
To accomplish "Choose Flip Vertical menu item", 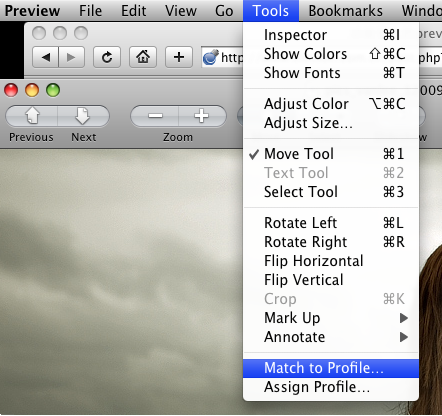I will (x=331, y=280).
